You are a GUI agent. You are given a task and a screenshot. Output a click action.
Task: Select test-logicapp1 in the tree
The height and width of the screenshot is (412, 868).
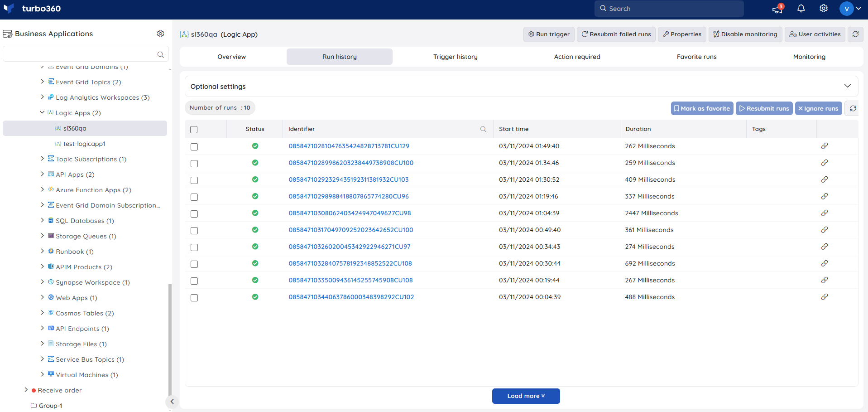tap(84, 144)
